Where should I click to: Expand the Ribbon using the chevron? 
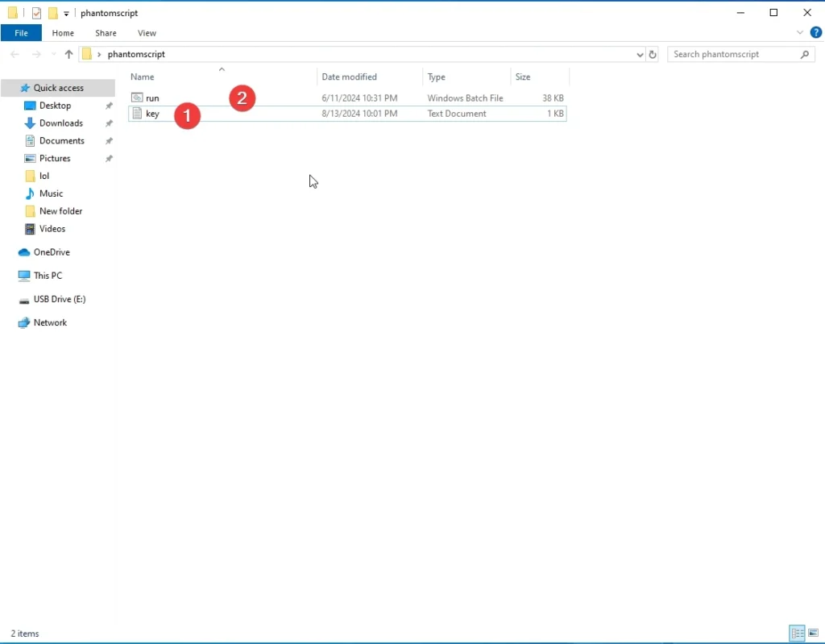pyautogui.click(x=801, y=32)
